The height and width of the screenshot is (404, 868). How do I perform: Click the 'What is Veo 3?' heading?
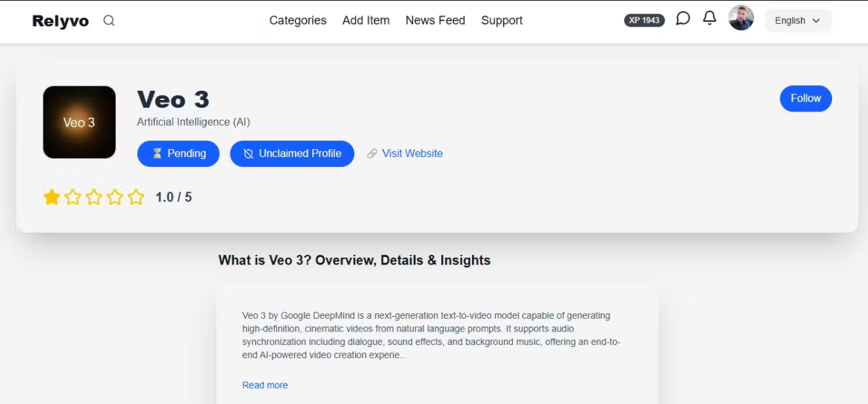pyautogui.click(x=354, y=260)
